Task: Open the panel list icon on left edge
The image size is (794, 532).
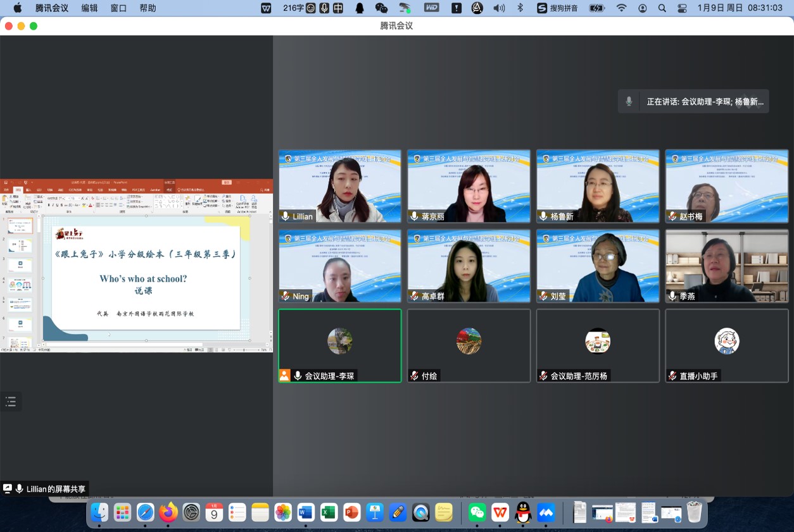Action: [x=11, y=401]
